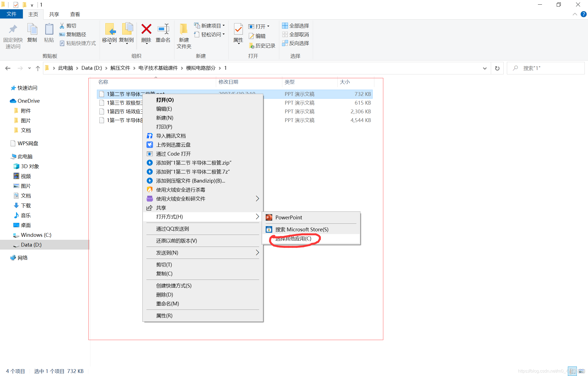This screenshot has width=588, height=376.
Task: Choose Restore previous versions(V)
Action: pos(203,241)
